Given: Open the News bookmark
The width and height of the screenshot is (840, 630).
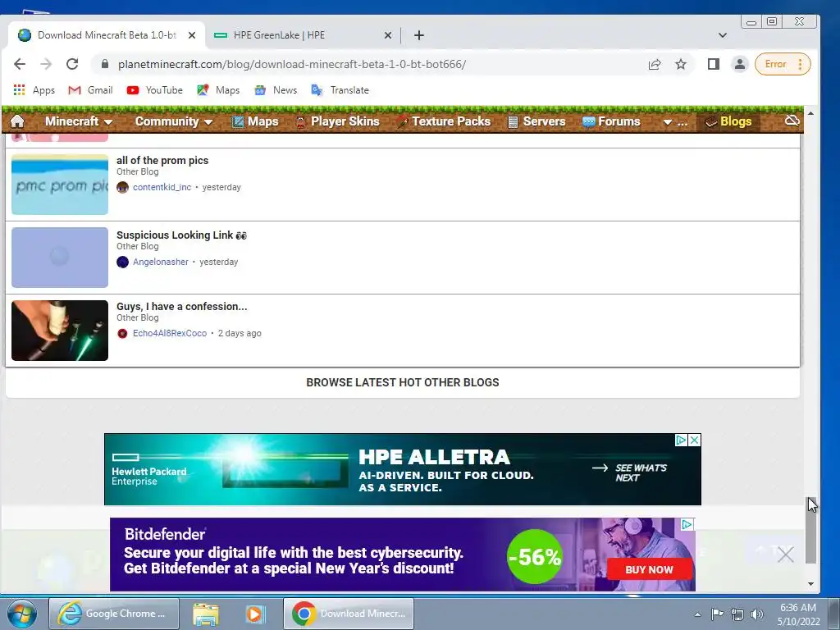Looking at the screenshot, I should pyautogui.click(x=276, y=90).
